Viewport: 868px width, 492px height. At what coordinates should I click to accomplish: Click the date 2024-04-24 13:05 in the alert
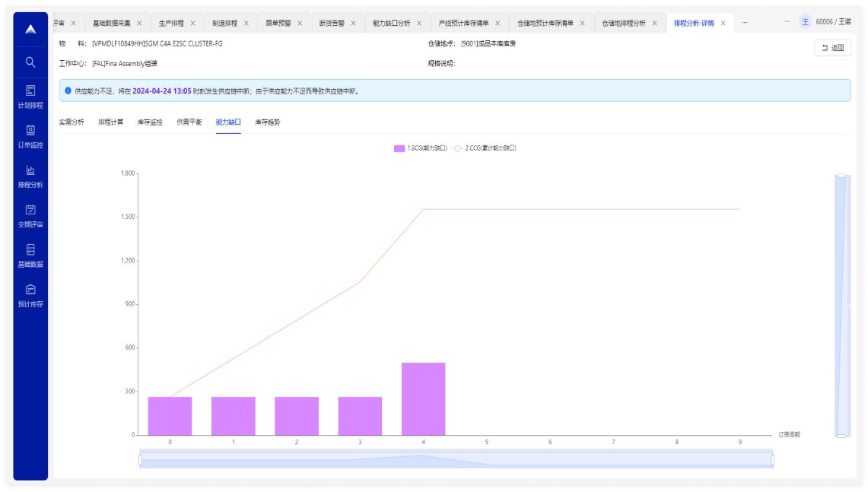pyautogui.click(x=161, y=91)
